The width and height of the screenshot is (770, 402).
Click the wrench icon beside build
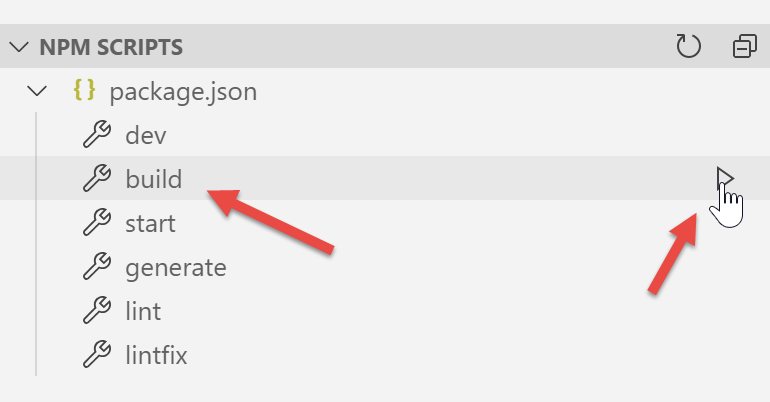(x=96, y=179)
